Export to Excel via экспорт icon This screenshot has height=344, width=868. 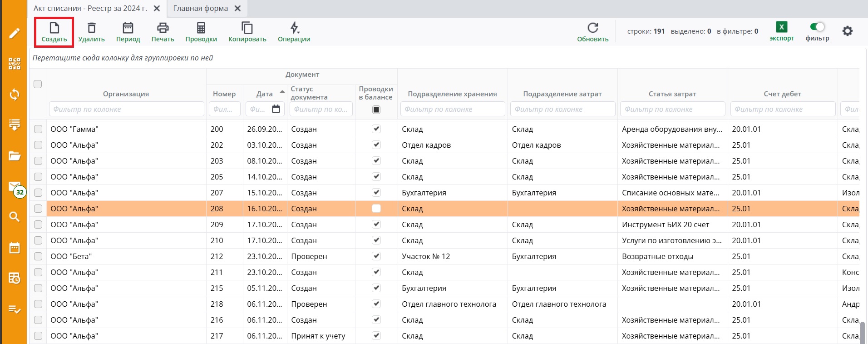pyautogui.click(x=781, y=27)
